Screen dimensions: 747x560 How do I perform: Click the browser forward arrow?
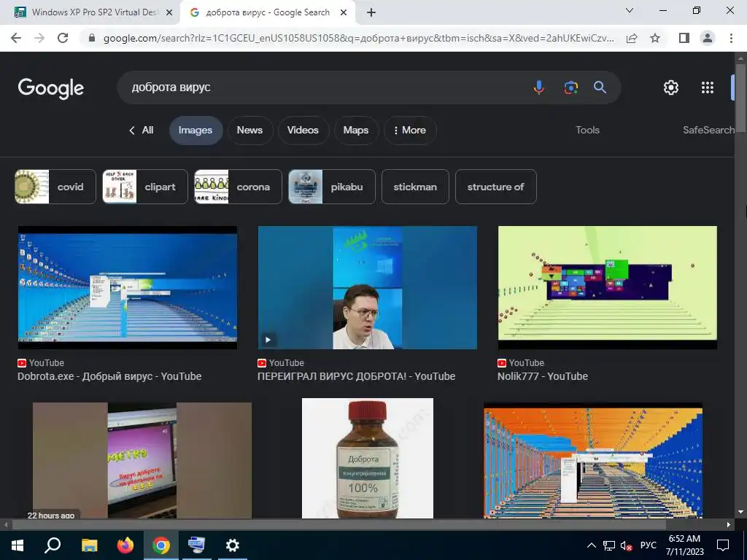click(39, 38)
